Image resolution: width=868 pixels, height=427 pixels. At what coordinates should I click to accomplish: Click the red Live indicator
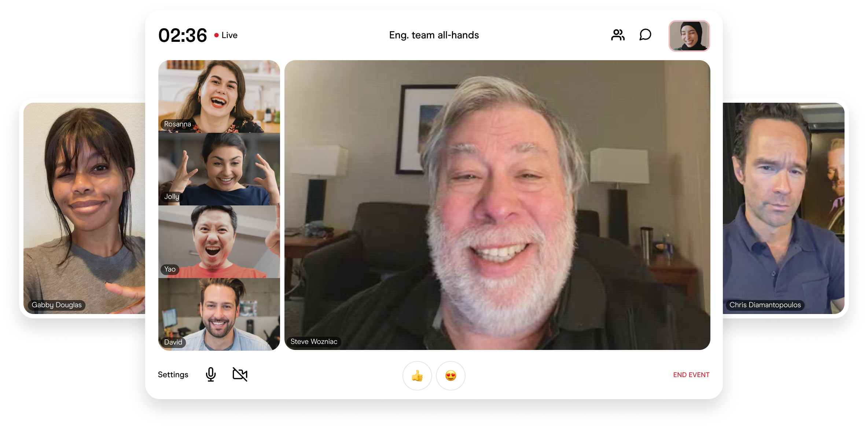pyautogui.click(x=226, y=35)
